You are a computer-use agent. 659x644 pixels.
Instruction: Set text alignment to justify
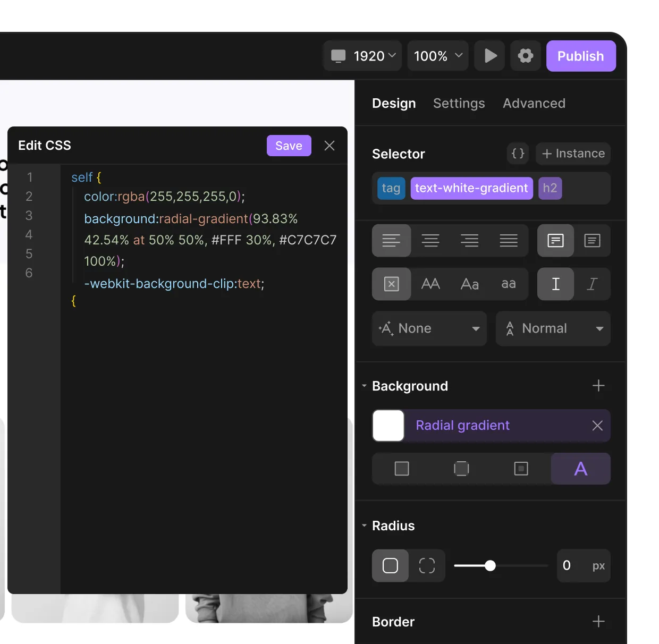(509, 241)
